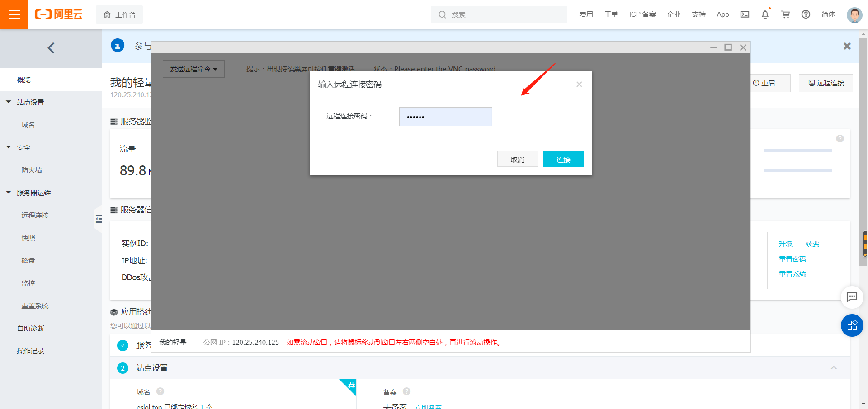
Task: Switch language via 简体
Action: pyautogui.click(x=828, y=14)
